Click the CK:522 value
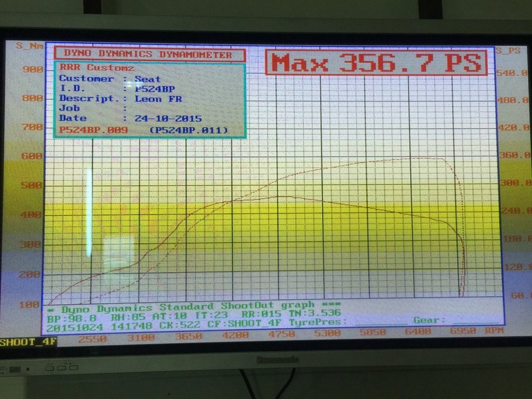This screenshot has height=399, width=532. (180, 326)
